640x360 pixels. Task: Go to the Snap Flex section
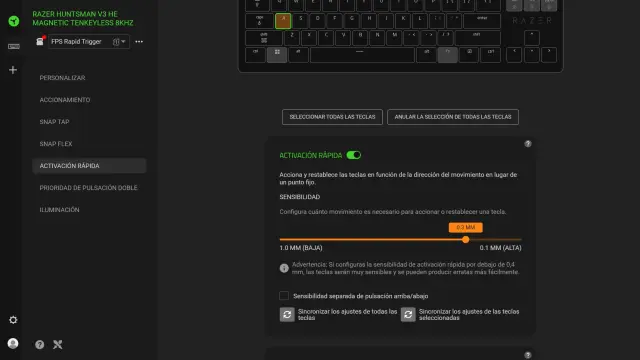tap(56, 144)
